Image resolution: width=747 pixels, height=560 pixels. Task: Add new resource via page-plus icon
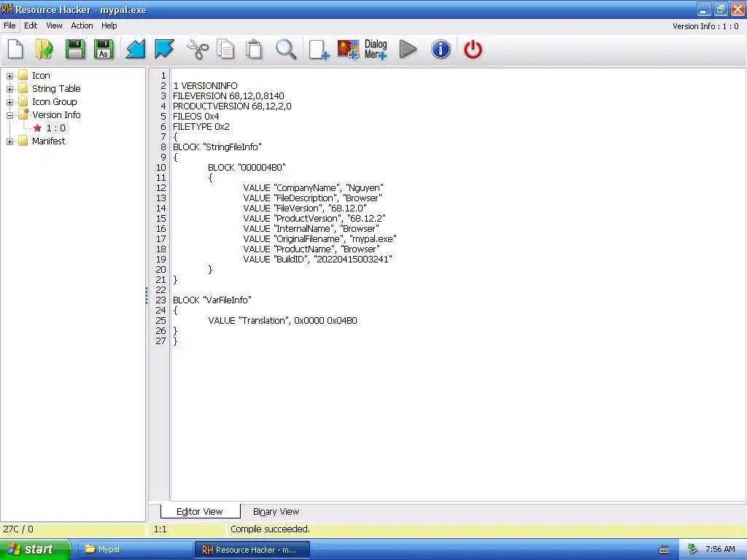[x=319, y=49]
